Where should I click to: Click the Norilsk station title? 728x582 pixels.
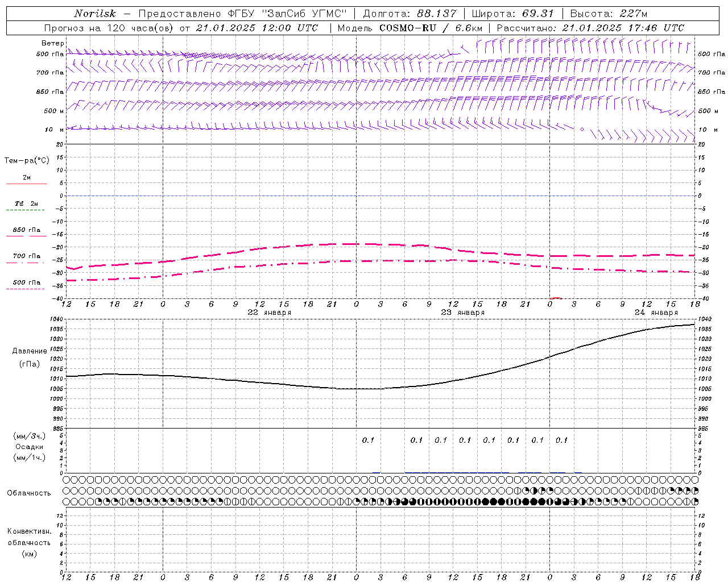[95, 14]
